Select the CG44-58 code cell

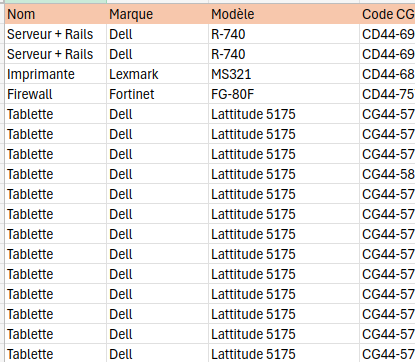[387, 174]
